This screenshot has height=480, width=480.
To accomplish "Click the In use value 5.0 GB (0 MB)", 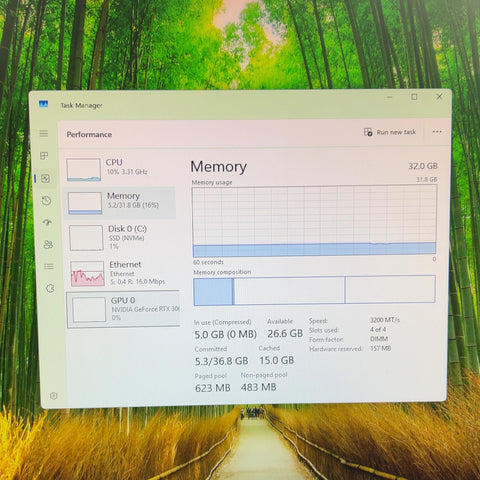I will coord(226,334).
